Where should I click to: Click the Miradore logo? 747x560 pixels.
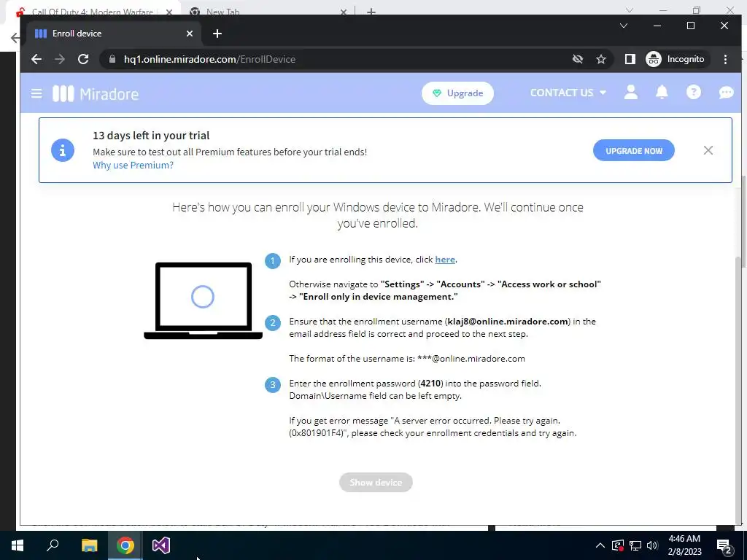[96, 94]
